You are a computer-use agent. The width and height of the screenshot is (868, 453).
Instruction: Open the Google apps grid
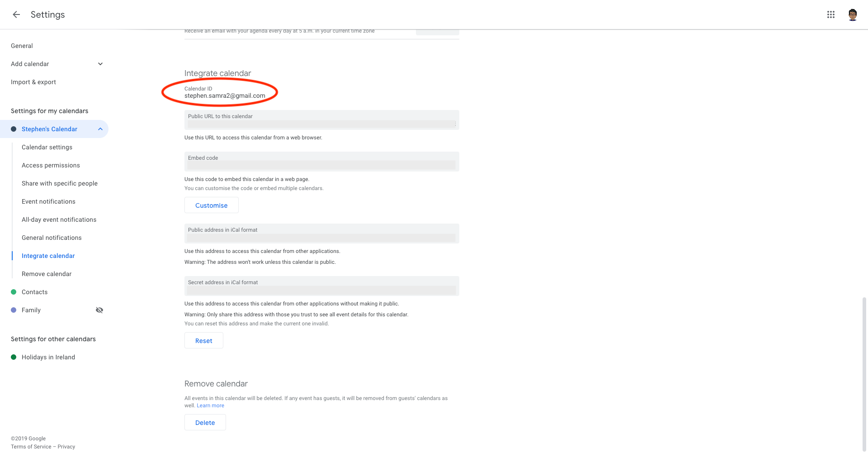pos(831,14)
